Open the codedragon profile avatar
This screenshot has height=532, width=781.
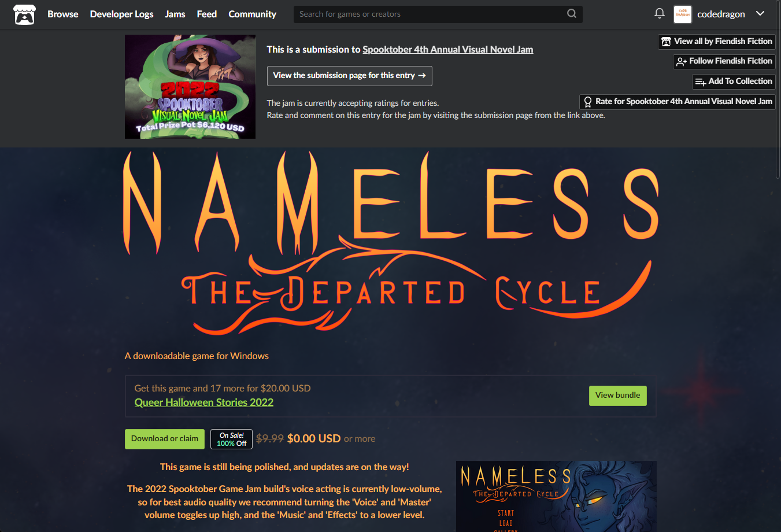(683, 14)
